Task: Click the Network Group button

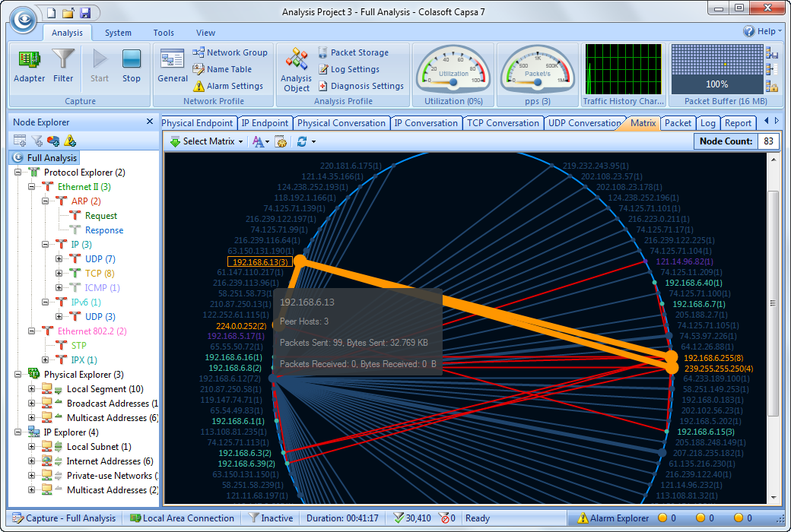Action: coord(230,52)
